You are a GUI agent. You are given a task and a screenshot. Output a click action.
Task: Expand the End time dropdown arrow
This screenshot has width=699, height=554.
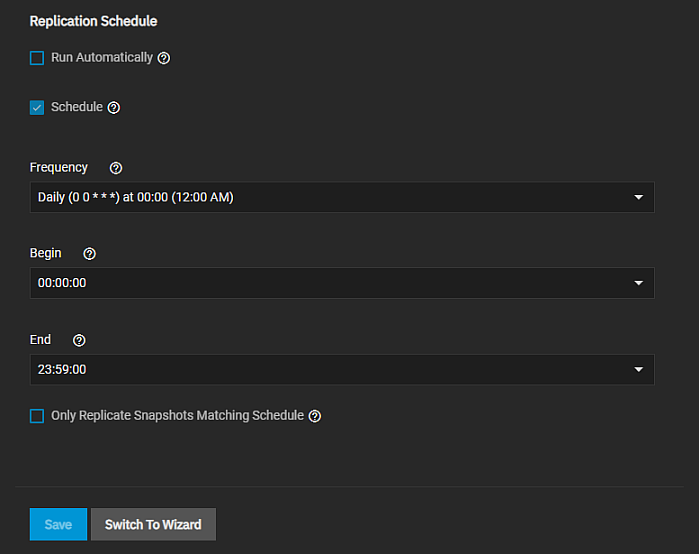[x=639, y=370]
